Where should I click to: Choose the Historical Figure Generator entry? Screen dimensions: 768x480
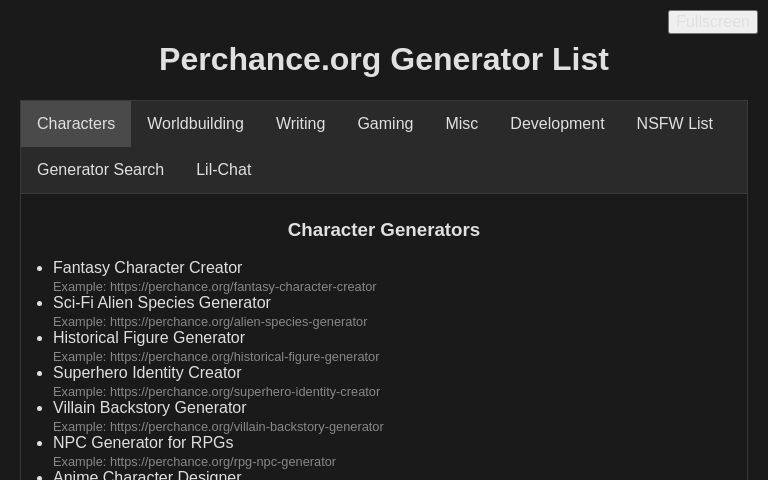tap(148, 338)
